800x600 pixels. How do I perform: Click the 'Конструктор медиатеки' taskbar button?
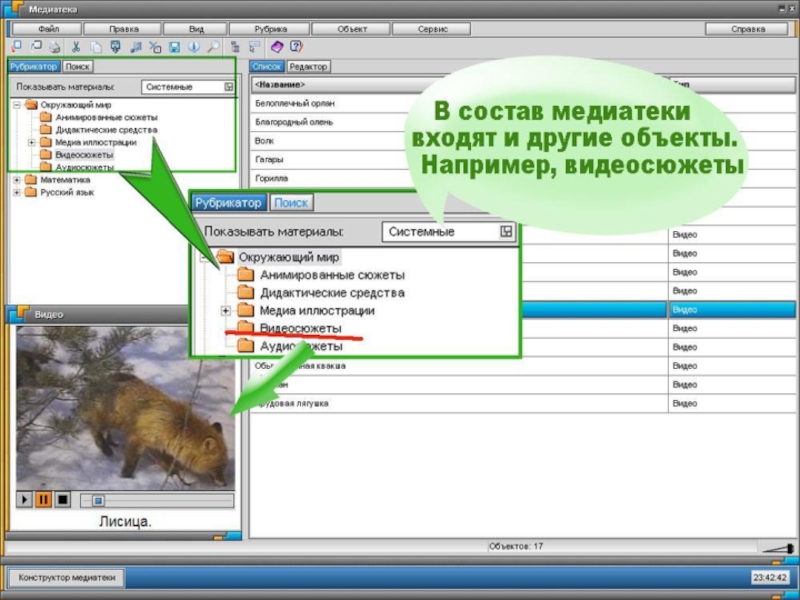67,577
